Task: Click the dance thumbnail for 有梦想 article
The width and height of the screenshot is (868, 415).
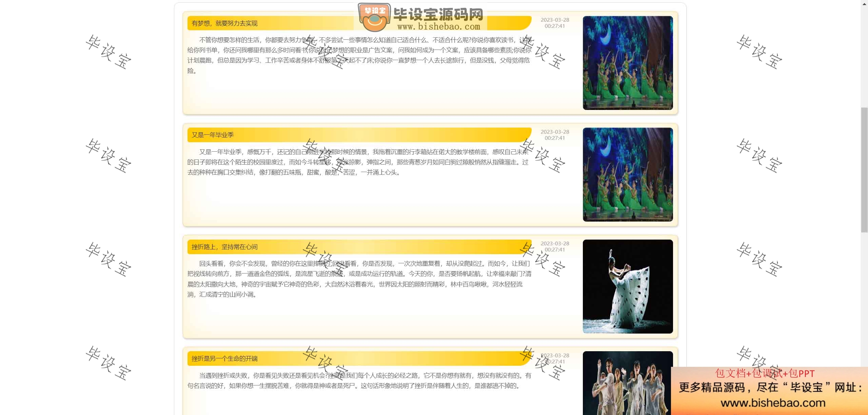Action: pyautogui.click(x=628, y=63)
